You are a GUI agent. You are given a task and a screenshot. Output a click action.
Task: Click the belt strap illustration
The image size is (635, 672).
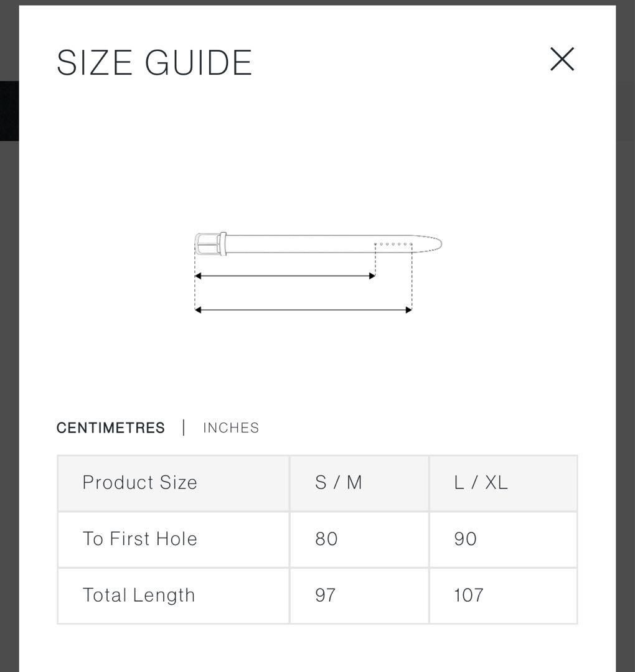[x=299, y=244]
